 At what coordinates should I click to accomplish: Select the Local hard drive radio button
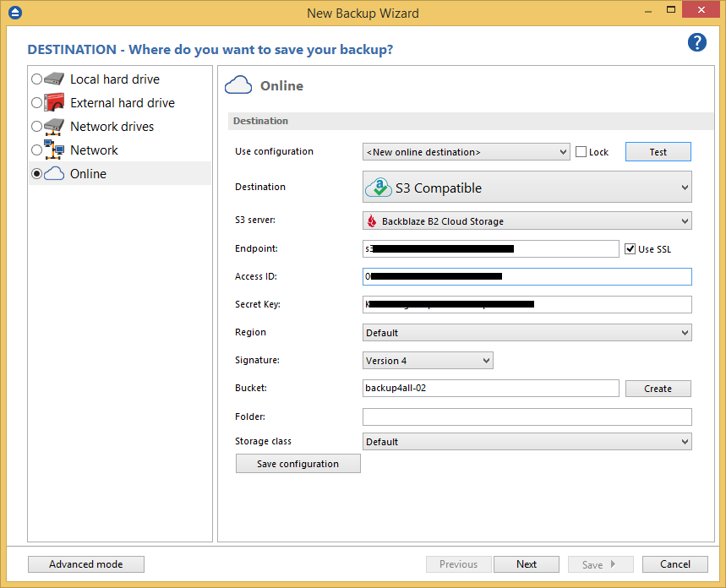click(36, 79)
